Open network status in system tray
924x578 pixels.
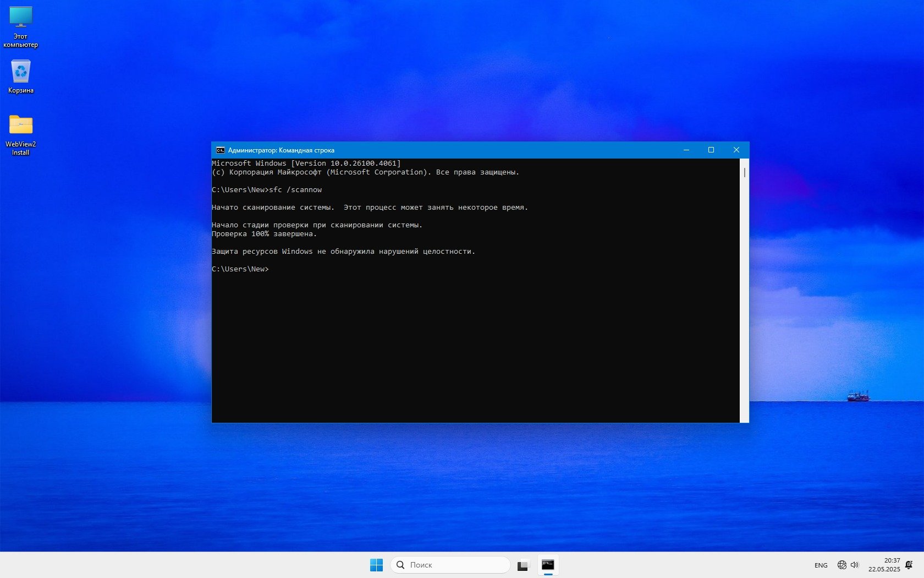pyautogui.click(x=842, y=565)
